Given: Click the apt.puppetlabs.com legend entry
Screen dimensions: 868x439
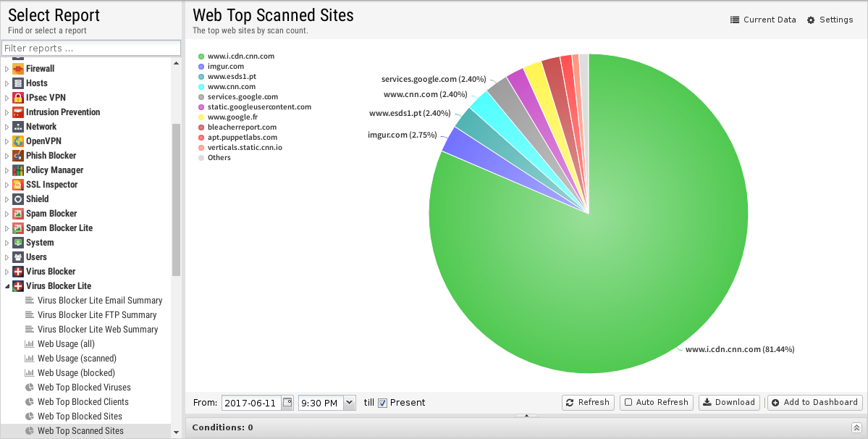Looking at the screenshot, I should click(x=238, y=138).
